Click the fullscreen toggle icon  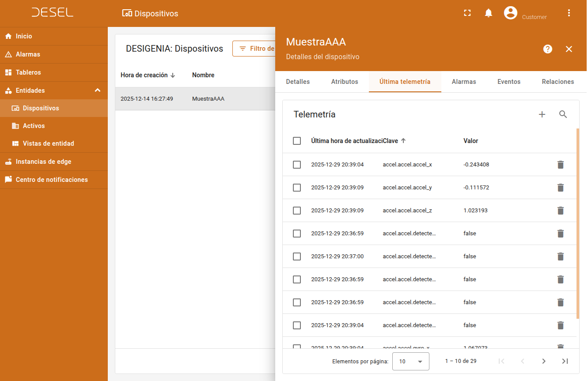point(467,13)
